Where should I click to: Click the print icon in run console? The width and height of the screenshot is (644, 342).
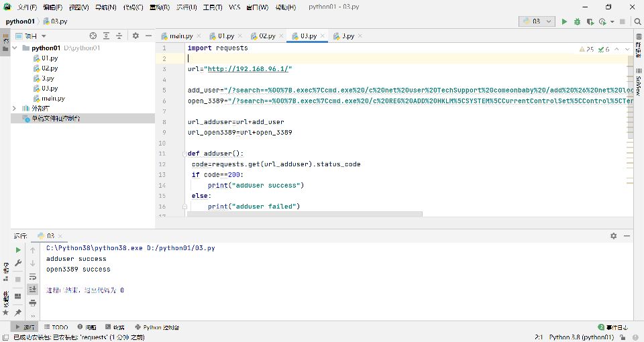coord(33,303)
